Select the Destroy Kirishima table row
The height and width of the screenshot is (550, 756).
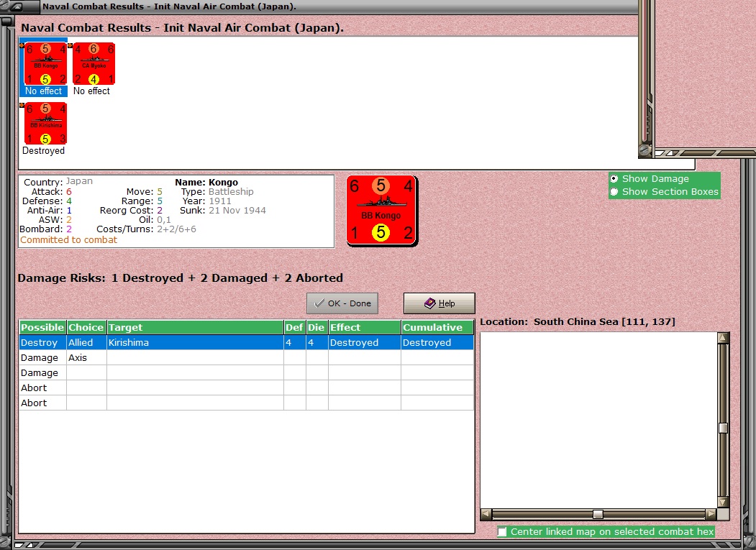[247, 342]
